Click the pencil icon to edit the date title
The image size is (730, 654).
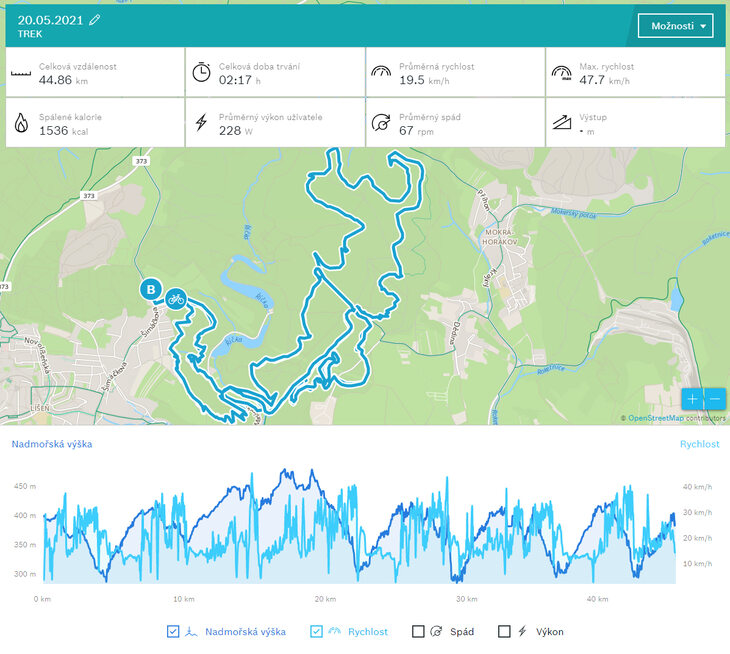pos(95,19)
